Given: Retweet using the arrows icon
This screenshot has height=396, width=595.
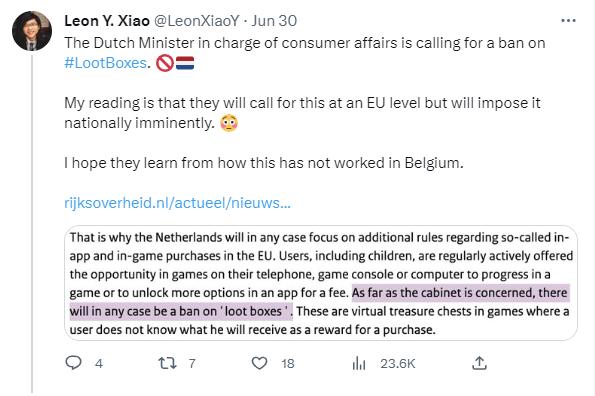Looking at the screenshot, I should click(167, 363).
